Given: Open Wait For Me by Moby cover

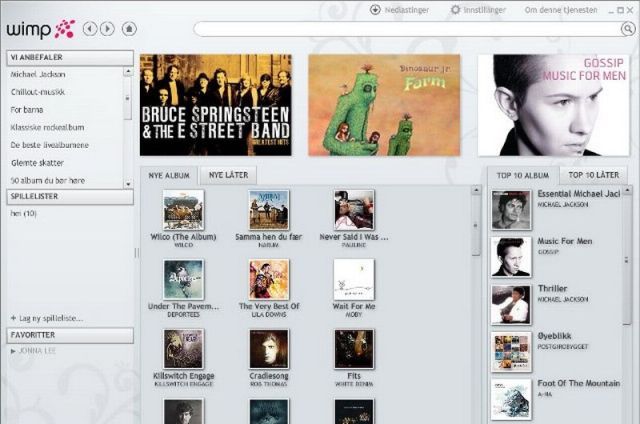Looking at the screenshot, I should click(353, 280).
